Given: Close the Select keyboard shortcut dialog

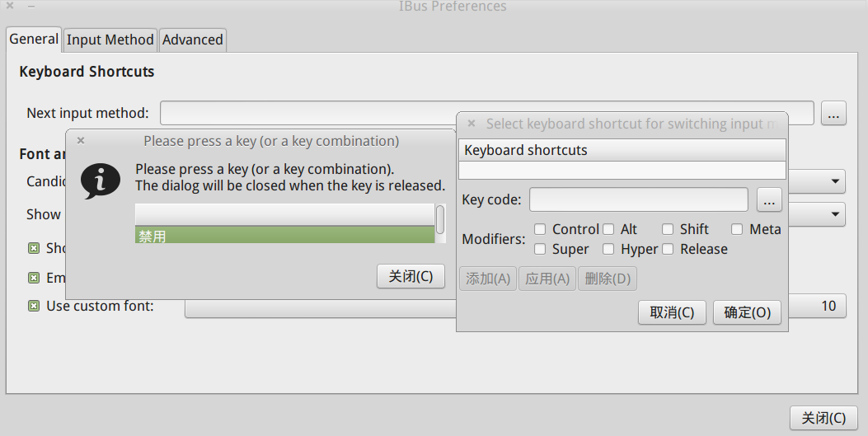Looking at the screenshot, I should (472, 124).
